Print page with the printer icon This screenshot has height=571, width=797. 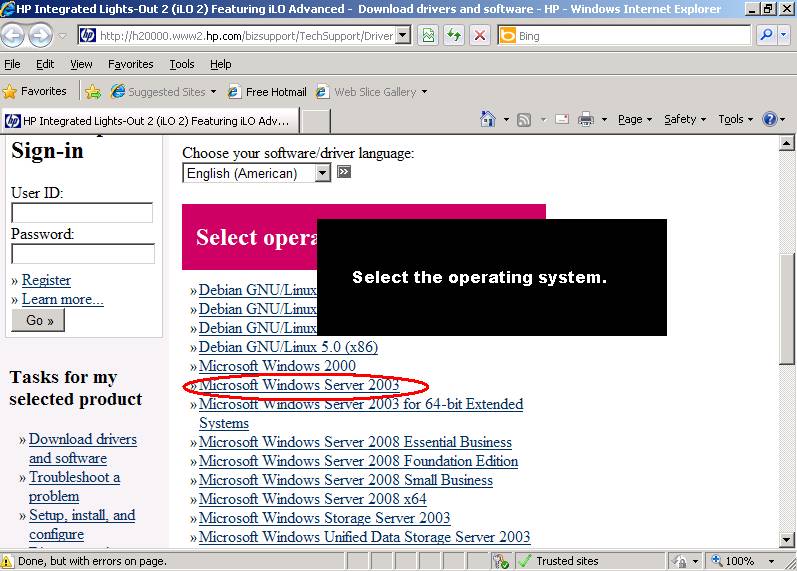(586, 119)
